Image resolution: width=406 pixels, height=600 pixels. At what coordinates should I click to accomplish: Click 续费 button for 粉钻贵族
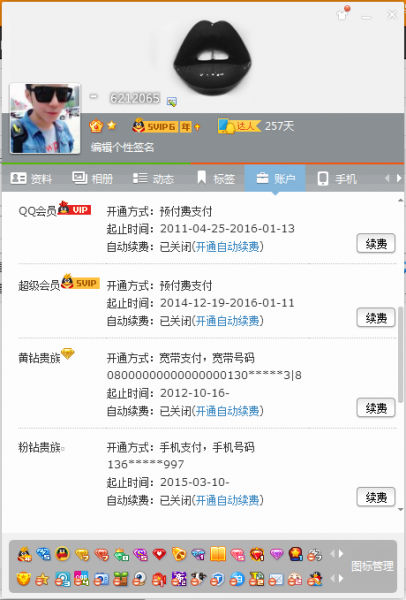pos(376,497)
